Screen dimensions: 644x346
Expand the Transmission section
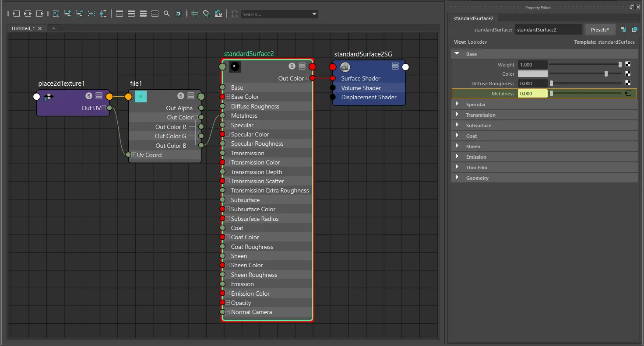coord(457,115)
